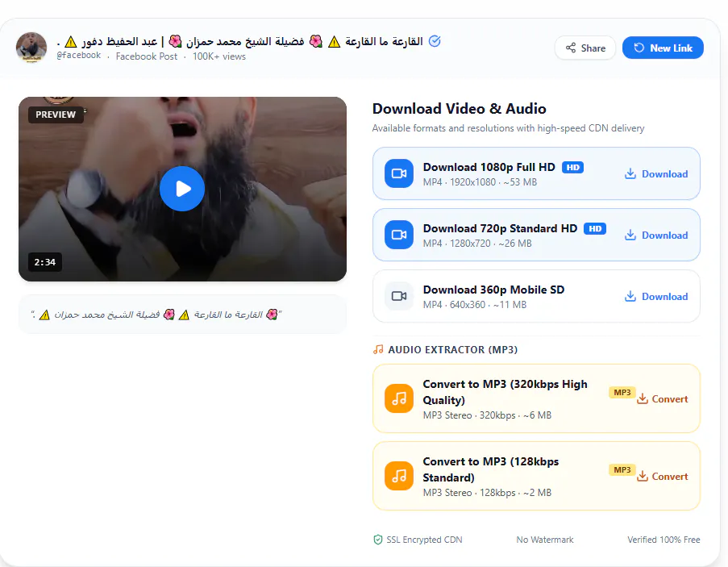Click the SSL shield icon
728x567 pixels.
[378, 540]
